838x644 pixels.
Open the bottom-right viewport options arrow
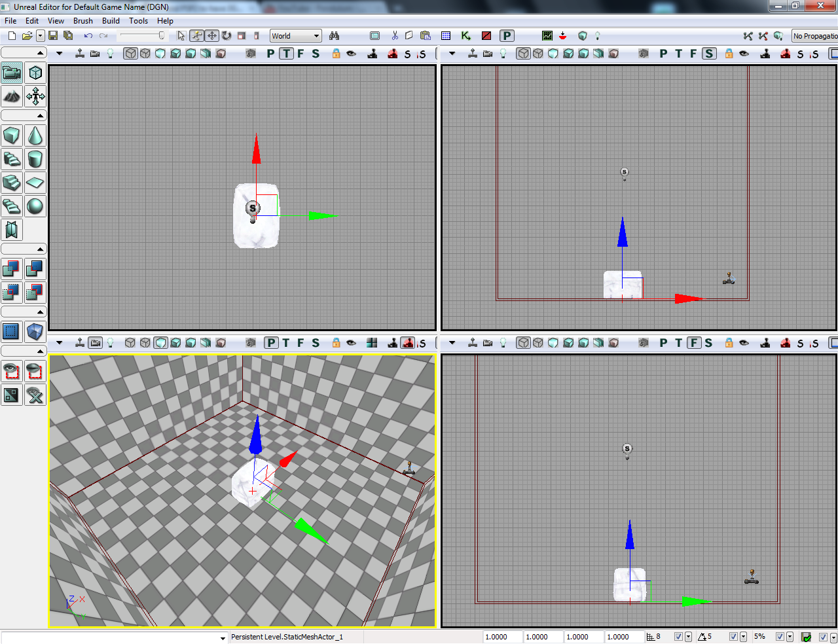pos(452,342)
